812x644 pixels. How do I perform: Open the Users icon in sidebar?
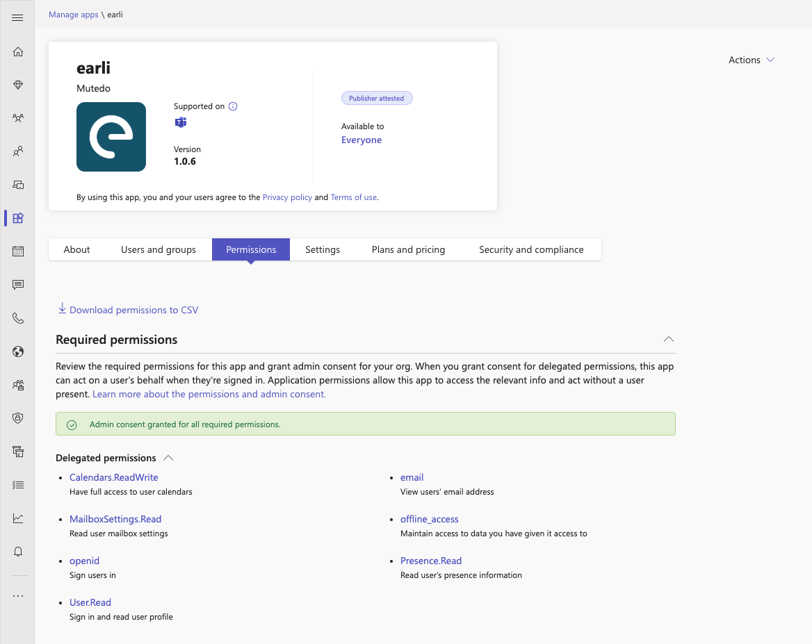[x=17, y=151]
